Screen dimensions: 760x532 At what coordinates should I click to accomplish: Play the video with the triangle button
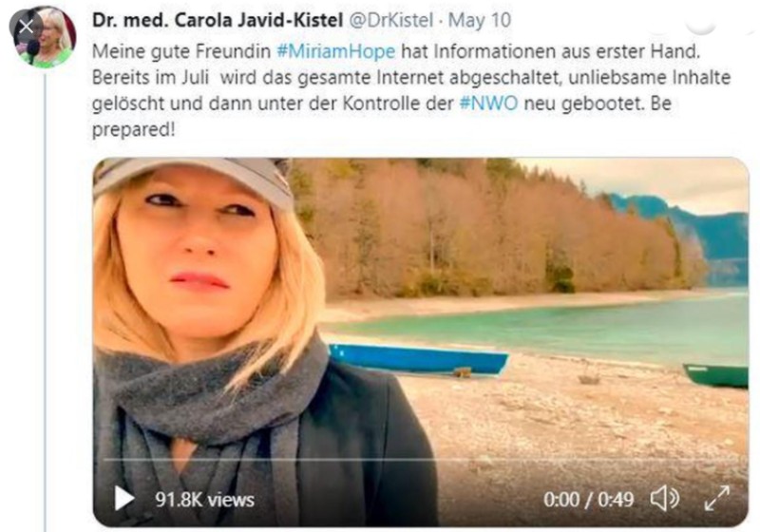click(x=124, y=499)
